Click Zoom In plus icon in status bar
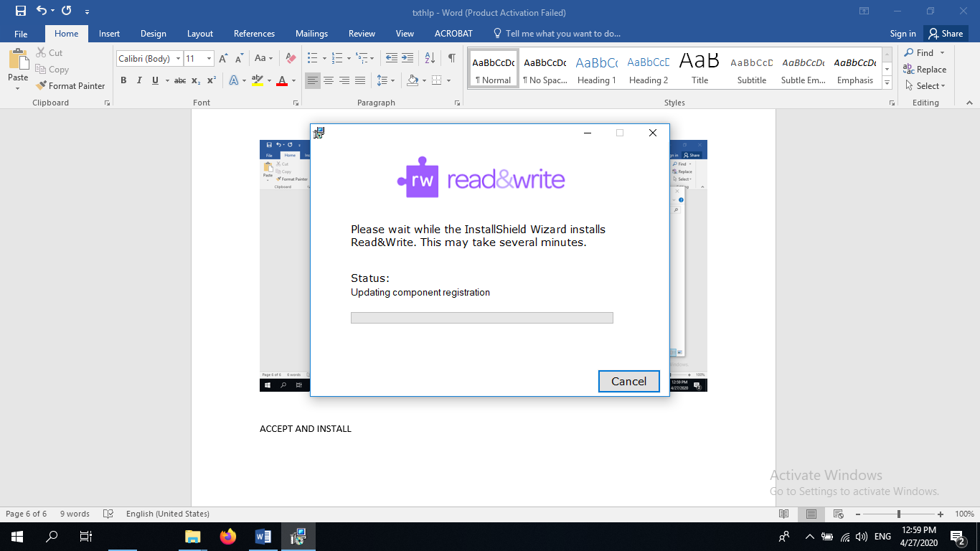 click(x=941, y=514)
